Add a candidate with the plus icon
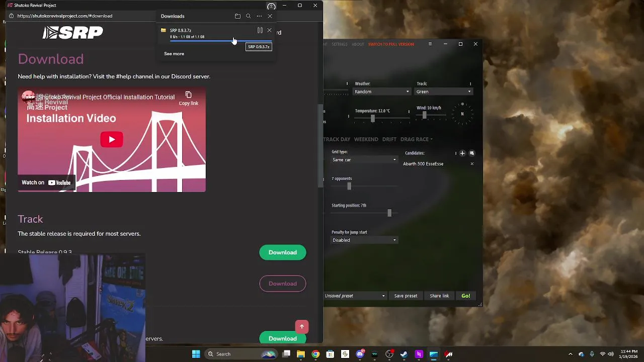Screen dimensions: 644x362 pos(462,153)
